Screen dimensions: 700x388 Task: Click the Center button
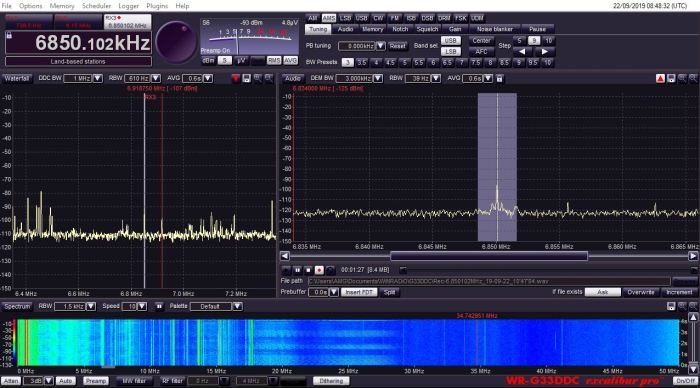481,41
